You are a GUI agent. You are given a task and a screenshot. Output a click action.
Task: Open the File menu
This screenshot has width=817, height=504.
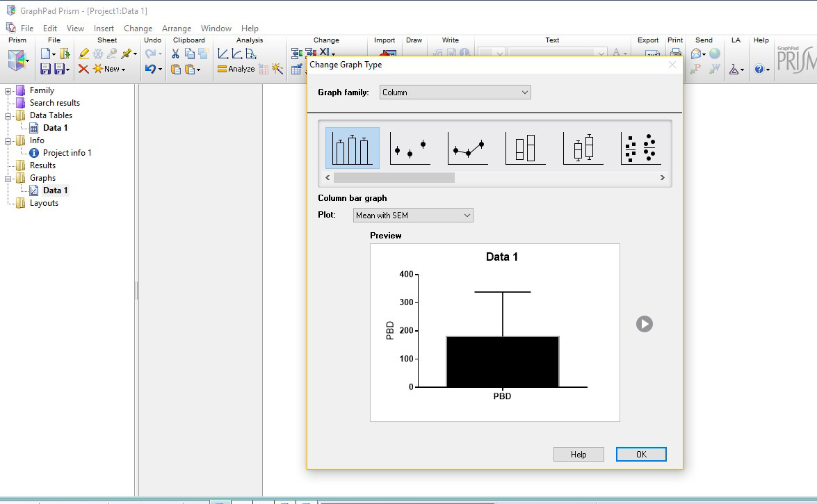[x=27, y=28]
